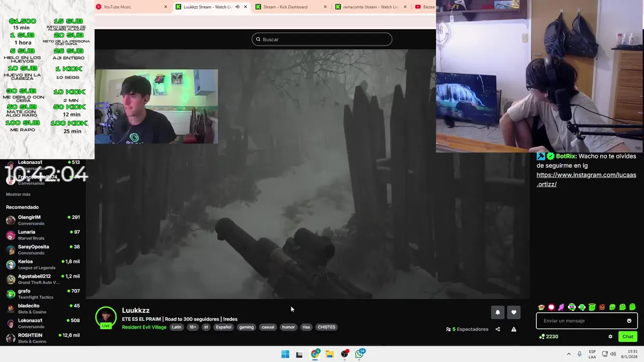Click the search magnifier icon in Buscar
Image resolution: width=644 pixels, height=362 pixels.
(258, 39)
